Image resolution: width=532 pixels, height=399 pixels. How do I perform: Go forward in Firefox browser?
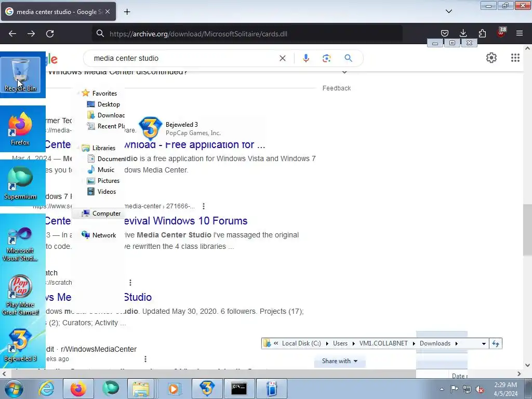click(x=31, y=34)
